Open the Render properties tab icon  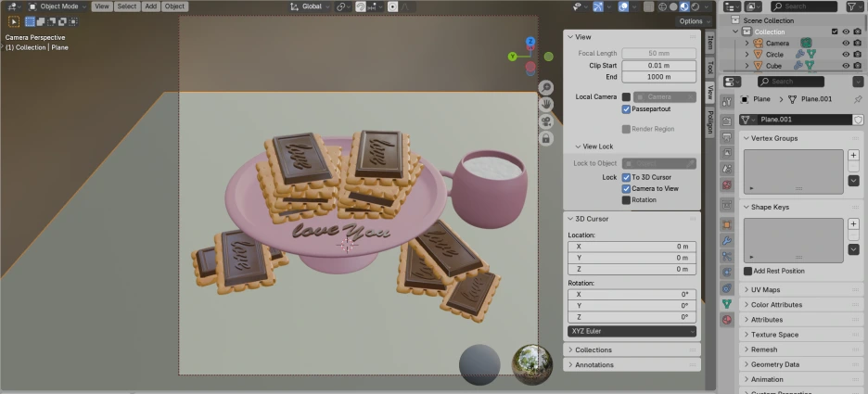point(727,121)
